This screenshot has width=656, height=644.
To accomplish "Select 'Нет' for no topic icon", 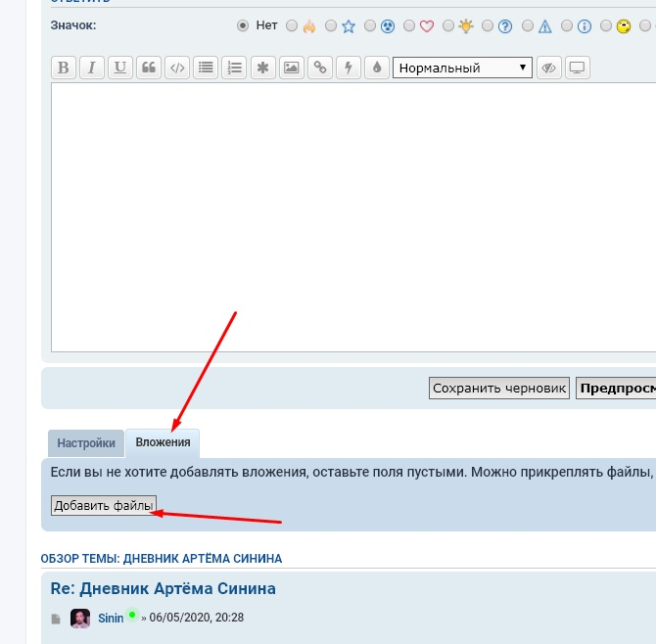I will point(243,25).
